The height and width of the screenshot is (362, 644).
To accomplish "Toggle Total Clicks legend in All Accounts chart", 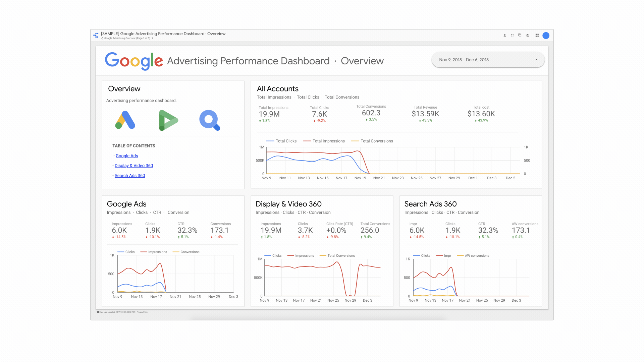I will (281, 141).
